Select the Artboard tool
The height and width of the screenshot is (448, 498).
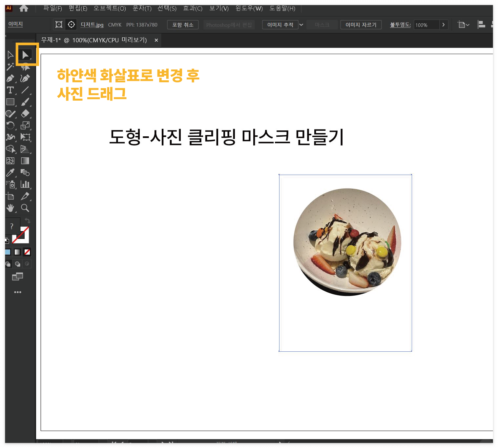(10, 196)
